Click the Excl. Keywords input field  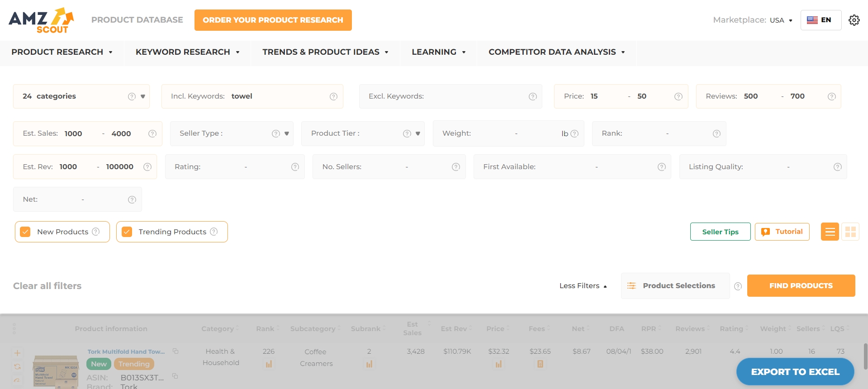(451, 96)
